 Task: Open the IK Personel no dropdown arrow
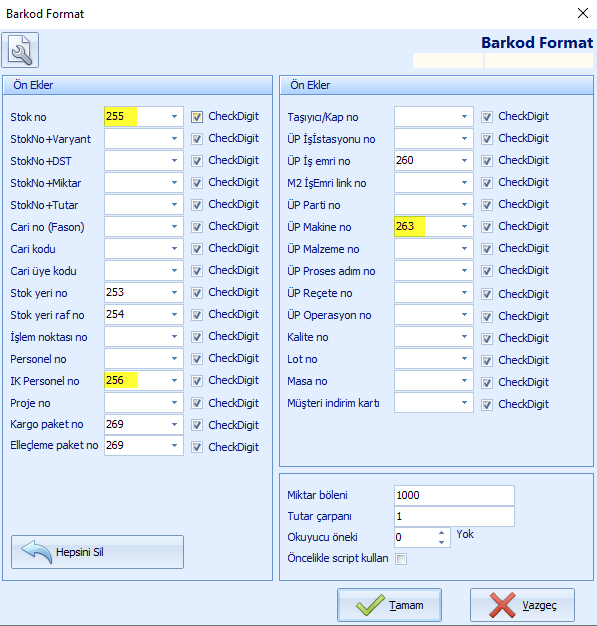pyautogui.click(x=175, y=380)
